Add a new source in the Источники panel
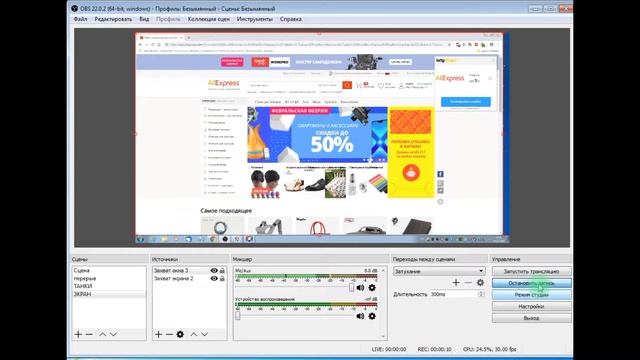Viewport: 640px width, 360px height. pos(158,334)
